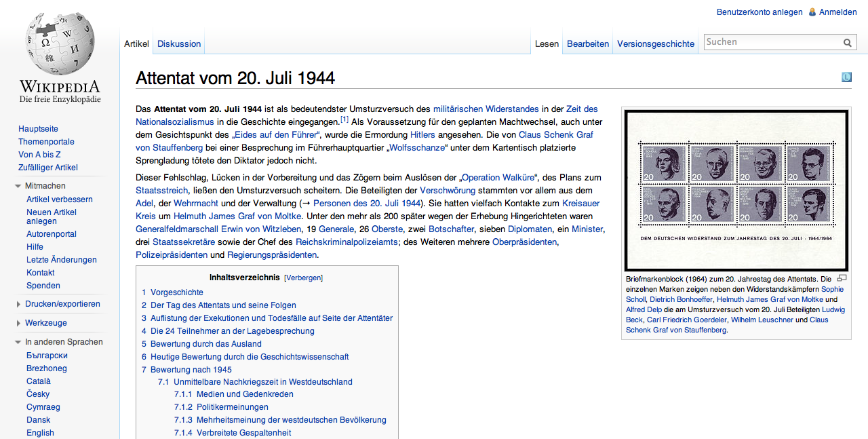Open the Diskussion tab
The height and width of the screenshot is (439, 868).
coord(179,43)
